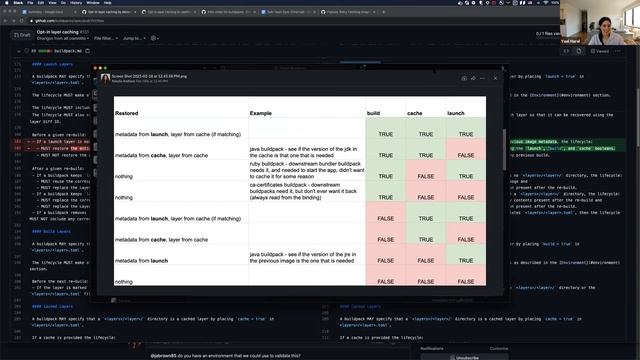Click the Cached Layers heading in left diff
640x360 pixels.
click(x=52, y=306)
